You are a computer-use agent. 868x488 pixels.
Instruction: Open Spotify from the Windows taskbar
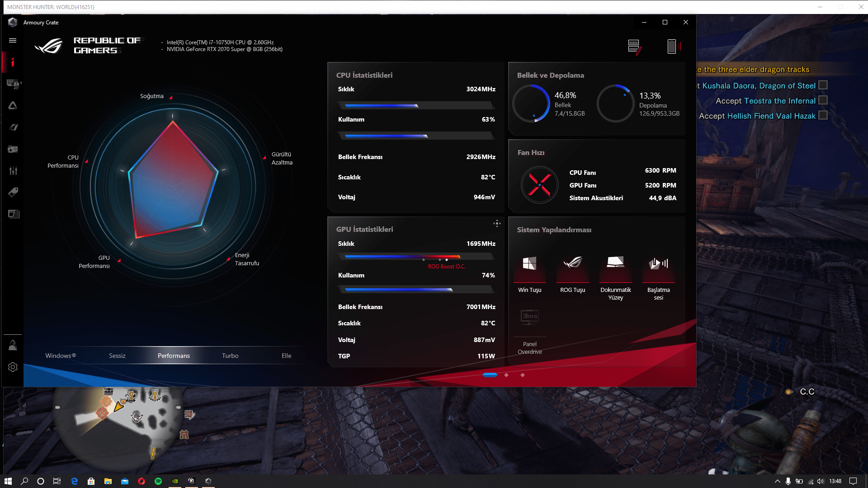(x=158, y=481)
